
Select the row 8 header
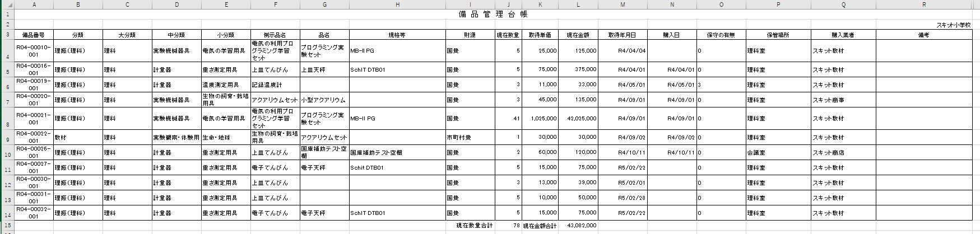[x=7, y=119]
